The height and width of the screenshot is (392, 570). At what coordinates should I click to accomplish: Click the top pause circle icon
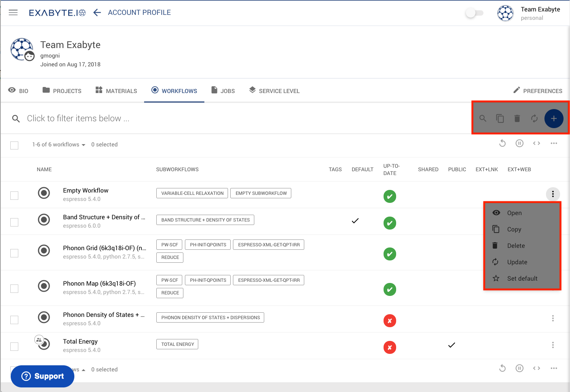click(519, 143)
